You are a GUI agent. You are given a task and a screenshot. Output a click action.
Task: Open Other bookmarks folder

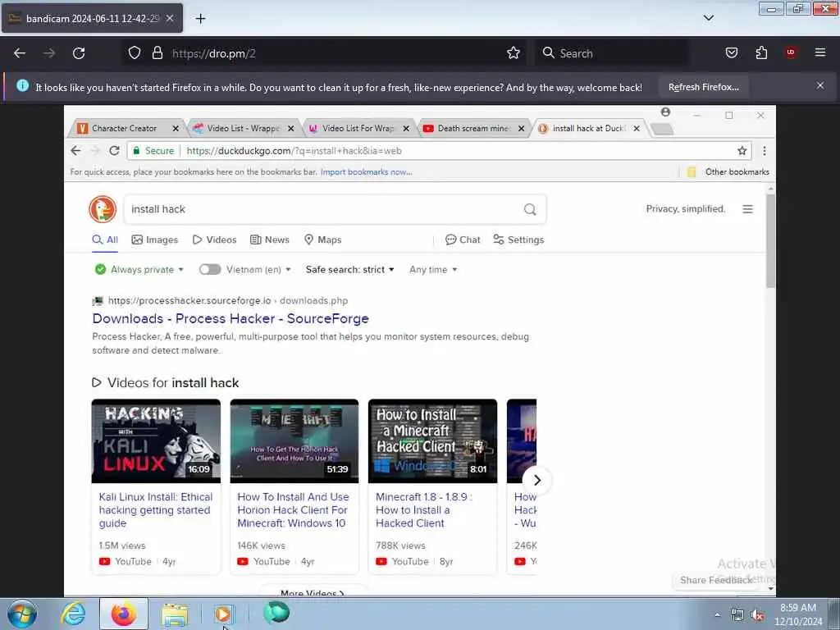point(728,172)
